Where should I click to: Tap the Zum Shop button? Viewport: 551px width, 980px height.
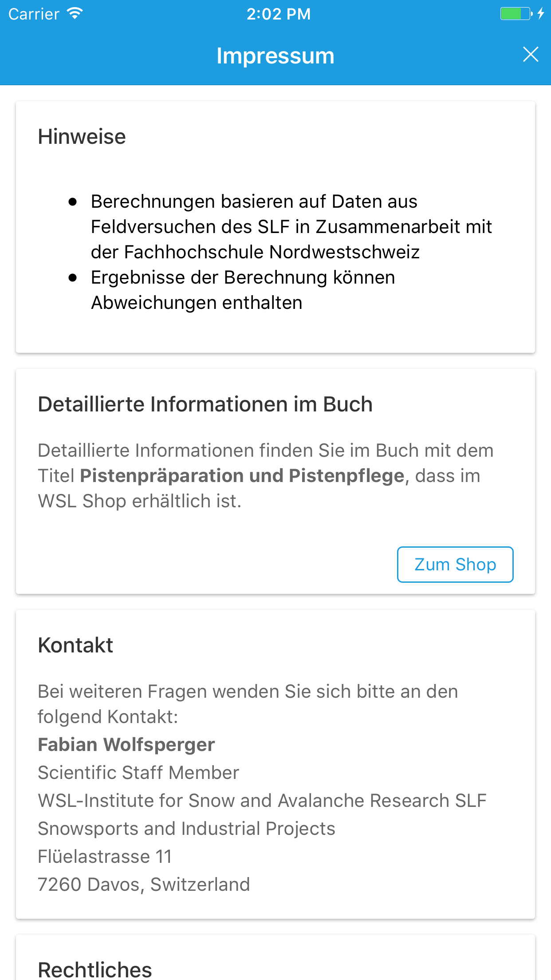[x=455, y=565]
